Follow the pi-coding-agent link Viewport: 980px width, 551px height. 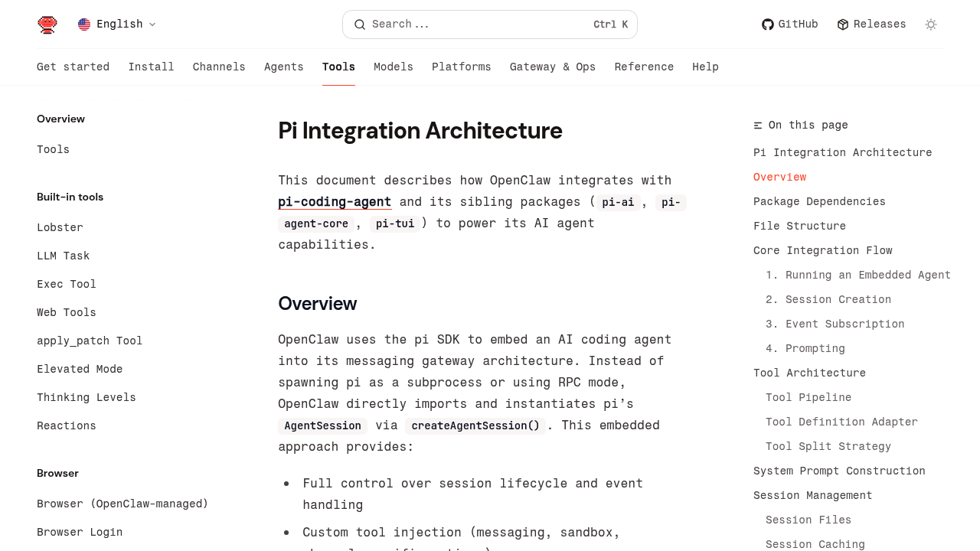[335, 202]
